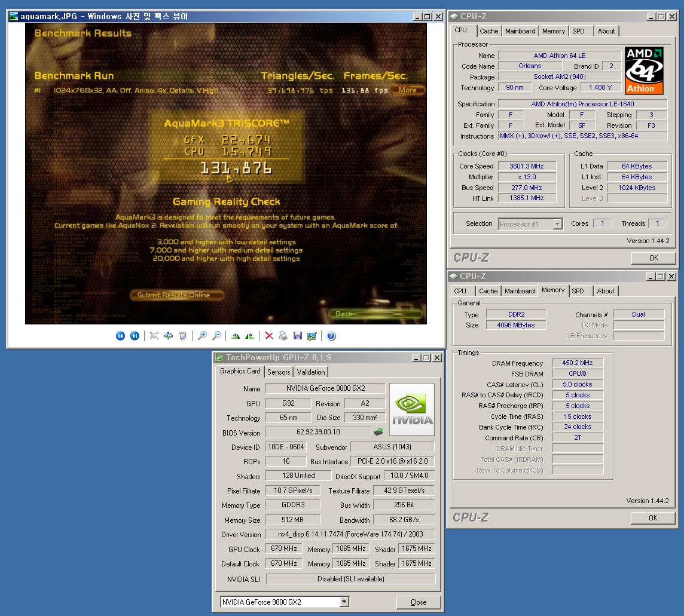Click the GPU-Z Name field NVIDIA GeForce 9800 GX2
The height and width of the screenshot is (616, 684).
pyautogui.click(x=325, y=388)
